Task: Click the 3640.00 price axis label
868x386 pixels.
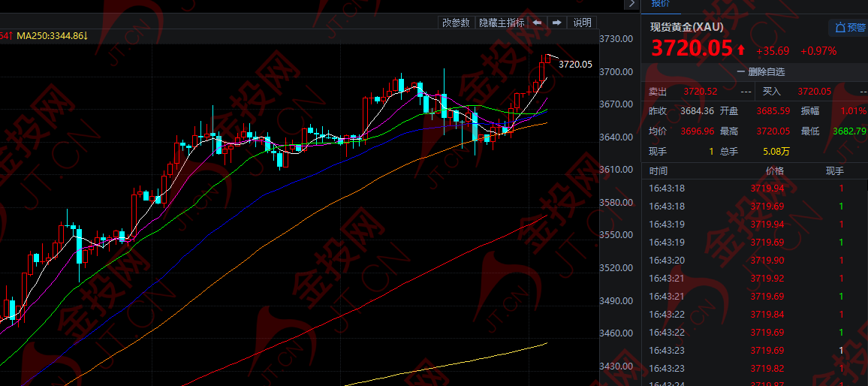Action: [x=616, y=137]
